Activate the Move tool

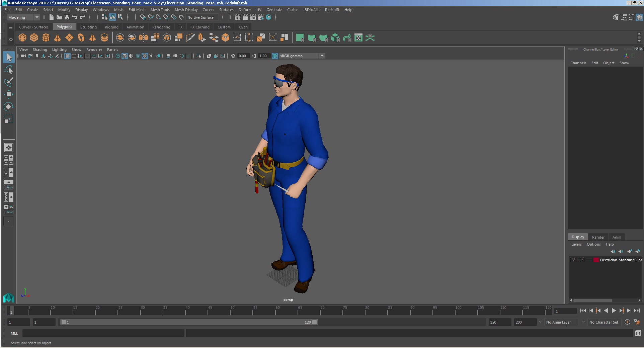click(9, 94)
